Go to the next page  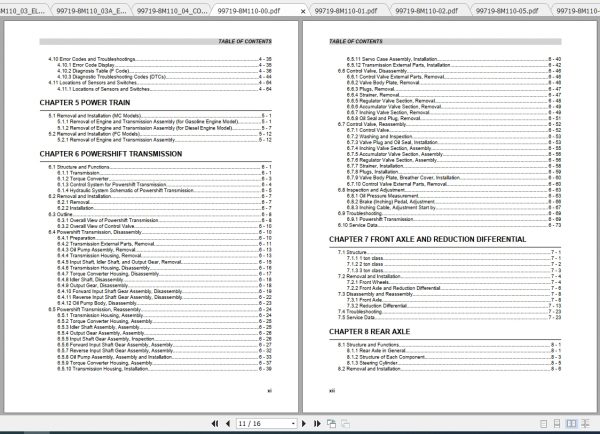click(x=304, y=424)
